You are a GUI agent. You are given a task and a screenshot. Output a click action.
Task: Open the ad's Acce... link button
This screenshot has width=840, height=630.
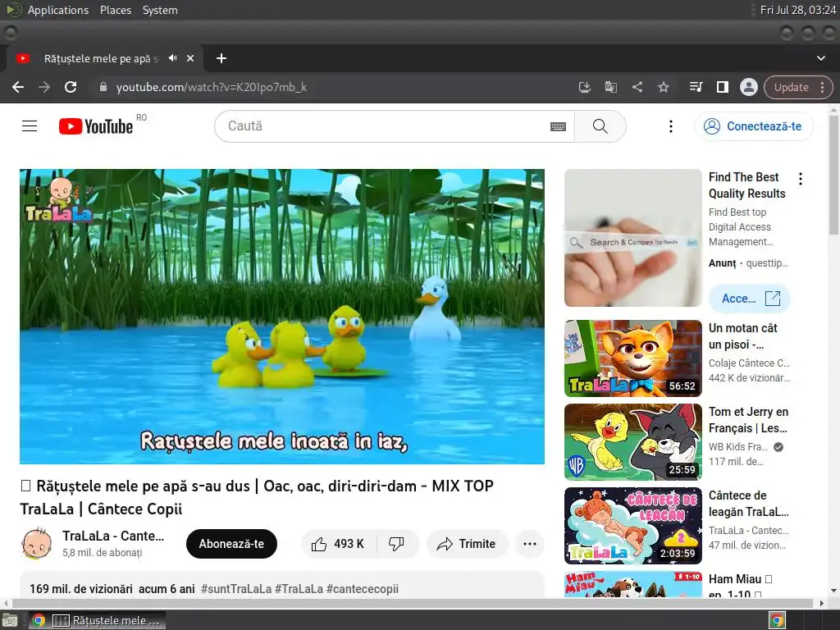coord(749,299)
